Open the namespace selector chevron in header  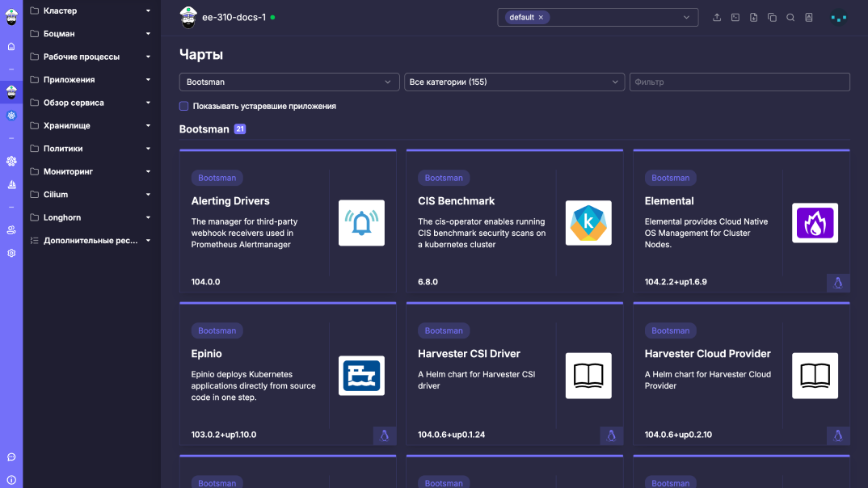pos(686,17)
